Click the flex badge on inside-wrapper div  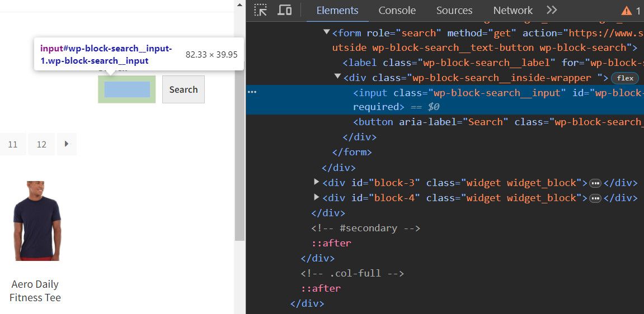tap(625, 78)
